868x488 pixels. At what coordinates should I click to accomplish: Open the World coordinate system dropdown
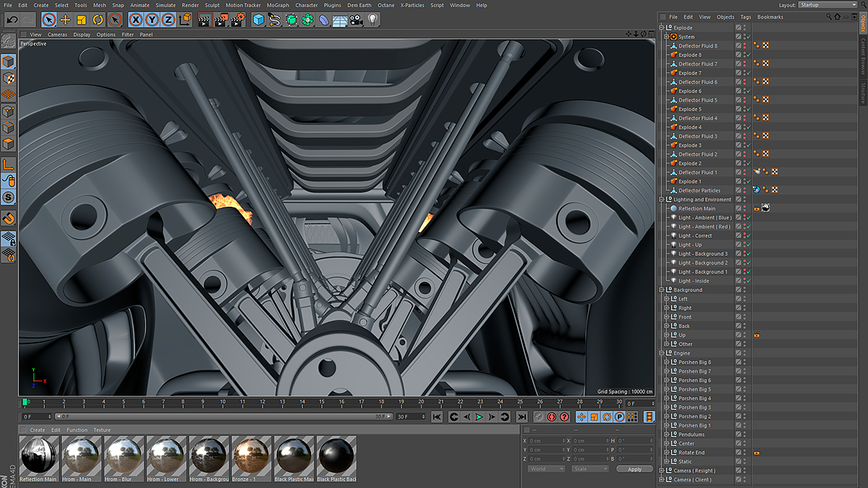(546, 468)
